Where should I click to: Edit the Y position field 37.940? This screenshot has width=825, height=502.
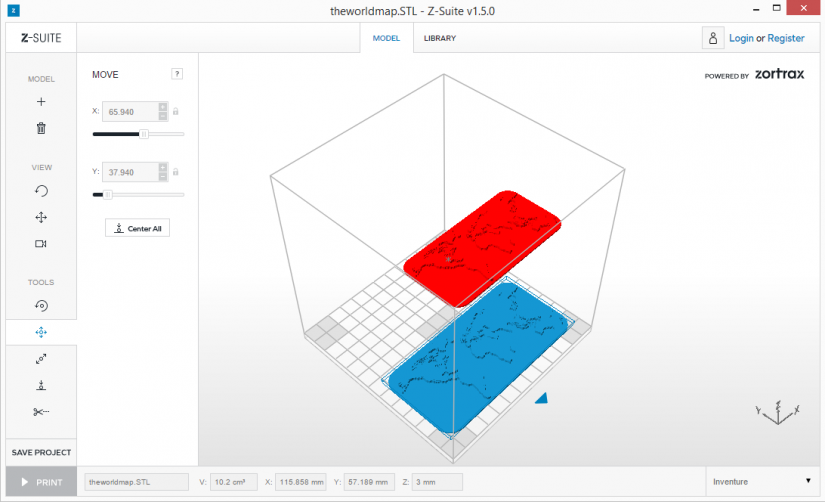coord(130,172)
